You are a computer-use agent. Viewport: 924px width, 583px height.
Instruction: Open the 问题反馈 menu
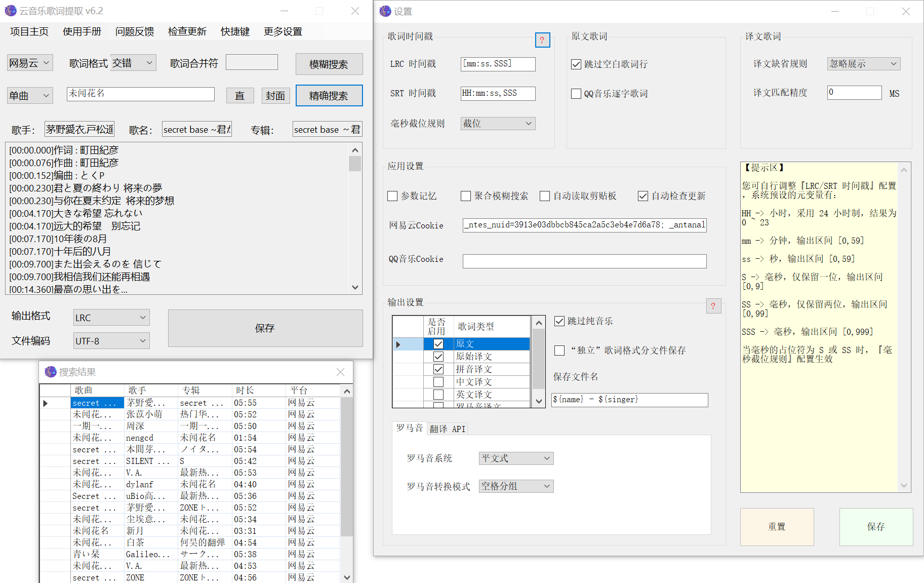click(x=135, y=31)
